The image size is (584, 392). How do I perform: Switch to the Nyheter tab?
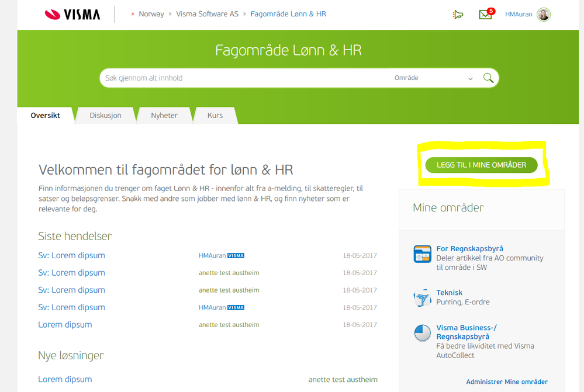pyautogui.click(x=164, y=116)
